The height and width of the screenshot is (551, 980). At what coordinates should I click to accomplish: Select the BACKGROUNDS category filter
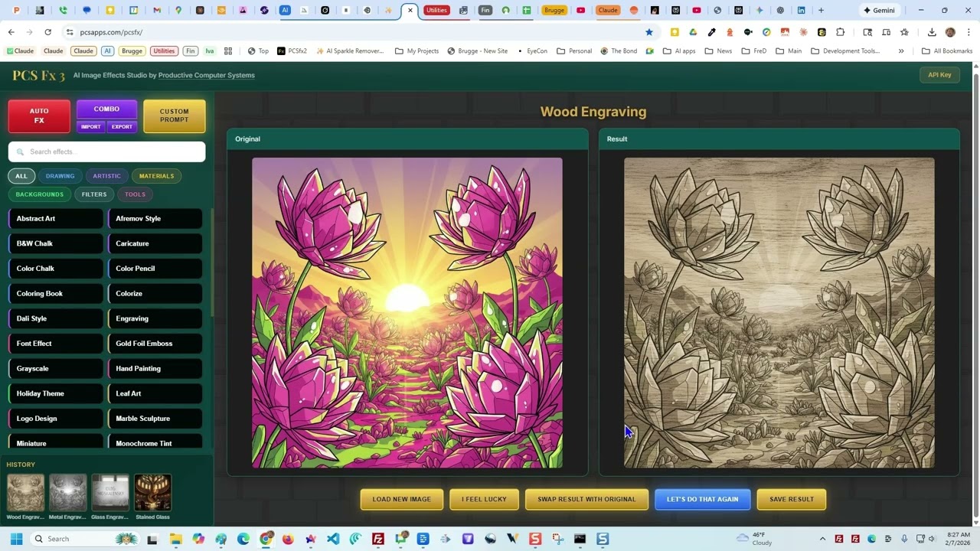40,194
